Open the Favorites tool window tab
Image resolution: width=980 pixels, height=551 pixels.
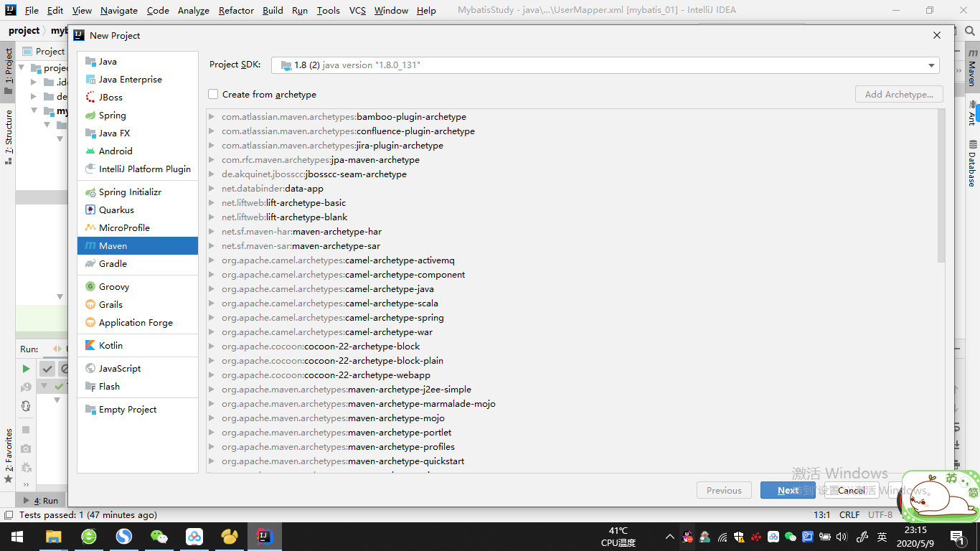[9, 456]
